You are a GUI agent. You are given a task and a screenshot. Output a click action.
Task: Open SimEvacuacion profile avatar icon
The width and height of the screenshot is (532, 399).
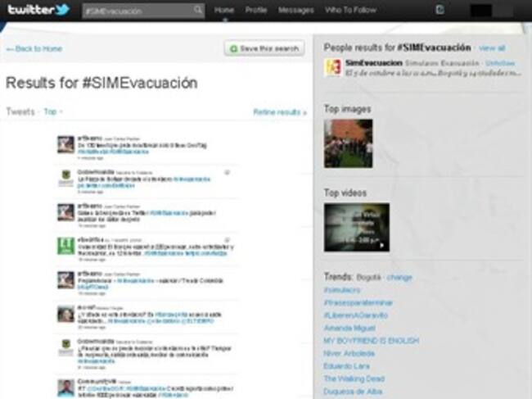[332, 67]
